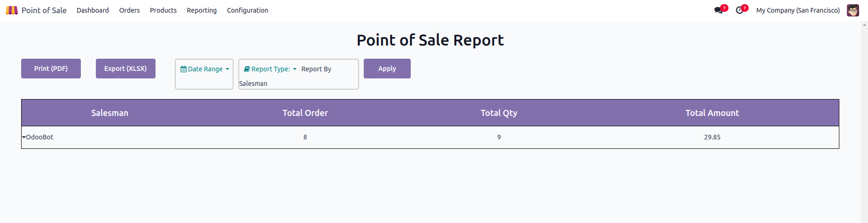Open the chat messages icon
868x223 pixels.
tap(719, 10)
